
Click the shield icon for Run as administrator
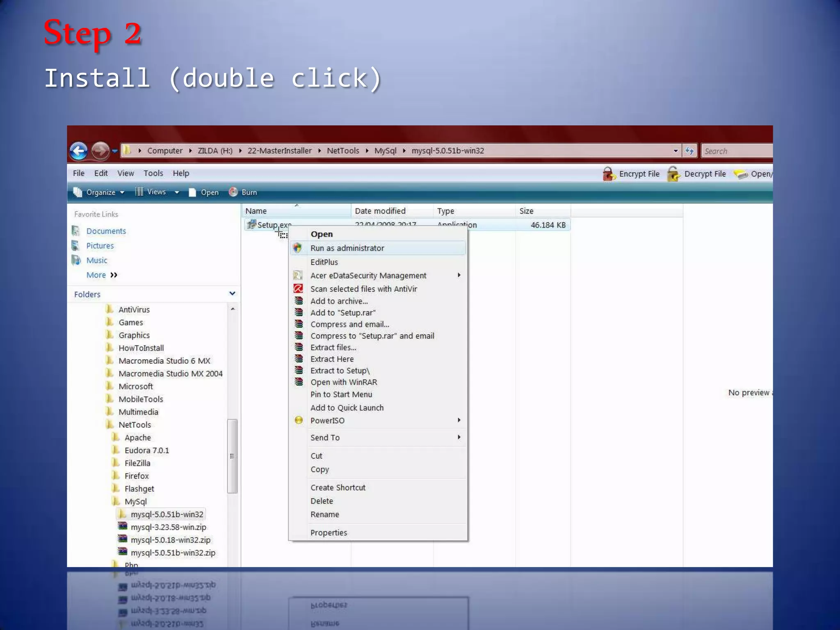click(x=298, y=248)
